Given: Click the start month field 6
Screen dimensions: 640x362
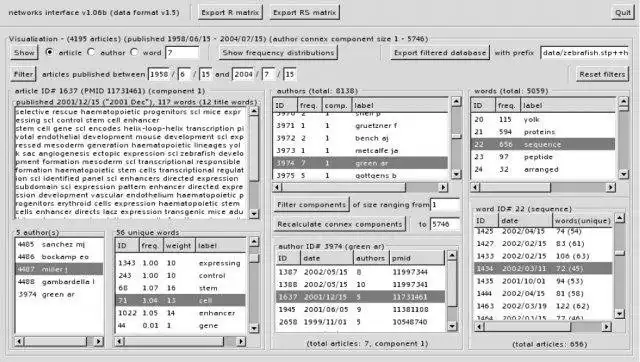Looking at the screenshot, I should click(x=184, y=74).
